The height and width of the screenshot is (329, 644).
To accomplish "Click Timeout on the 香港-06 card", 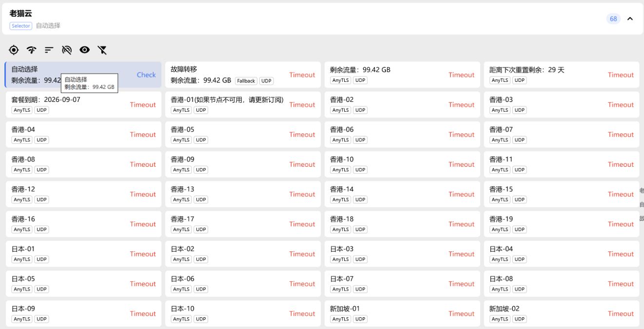I will pos(461,135).
